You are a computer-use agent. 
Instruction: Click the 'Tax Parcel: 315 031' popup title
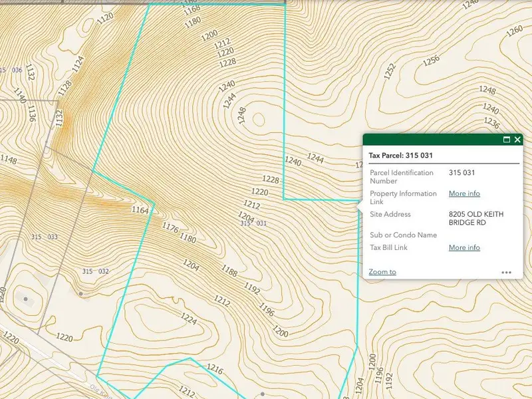pos(406,156)
